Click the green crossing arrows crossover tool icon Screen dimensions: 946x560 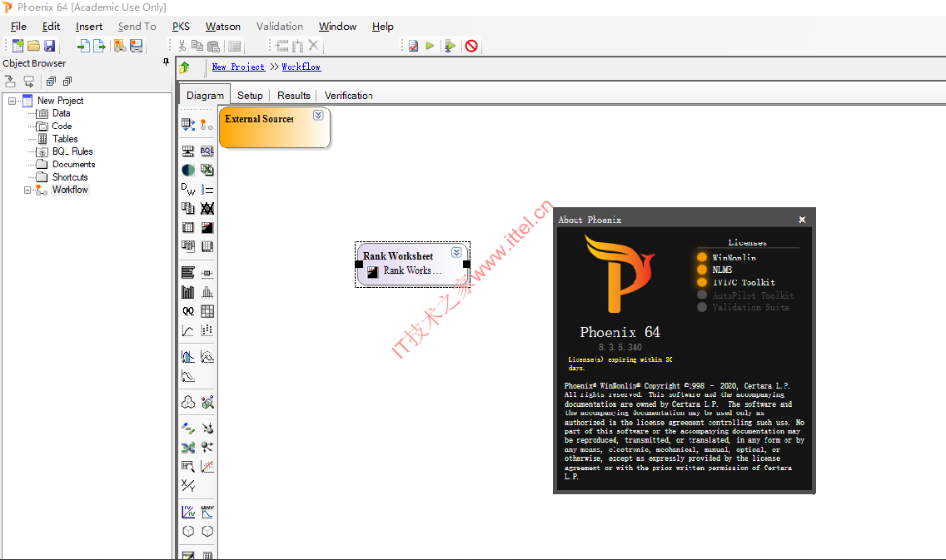click(188, 448)
